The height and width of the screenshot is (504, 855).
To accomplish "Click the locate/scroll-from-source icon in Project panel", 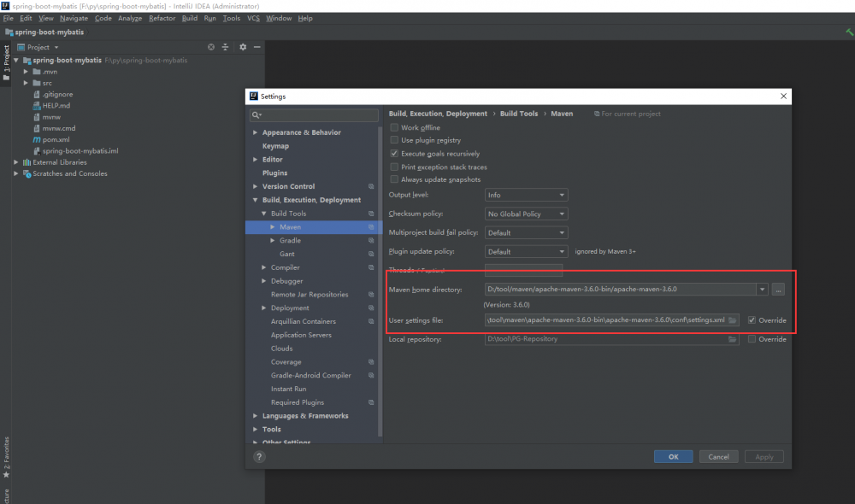I will tap(211, 47).
